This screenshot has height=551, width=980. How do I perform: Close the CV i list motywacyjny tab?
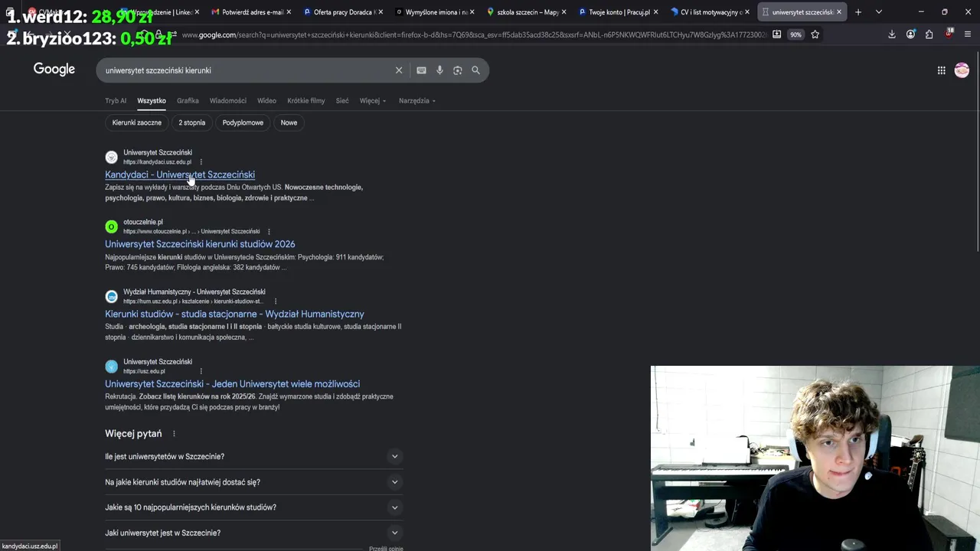tap(747, 12)
